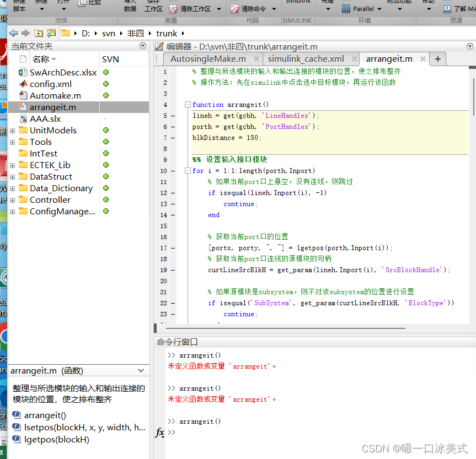Expand the Tools folder
The image size is (476, 459).
pyautogui.click(x=13, y=142)
